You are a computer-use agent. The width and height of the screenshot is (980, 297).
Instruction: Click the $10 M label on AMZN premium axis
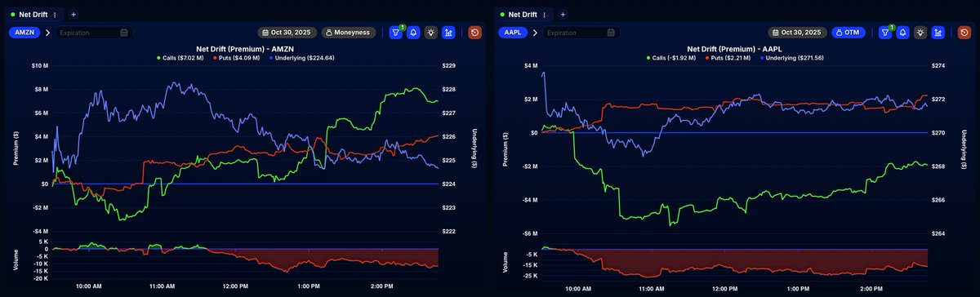point(40,65)
